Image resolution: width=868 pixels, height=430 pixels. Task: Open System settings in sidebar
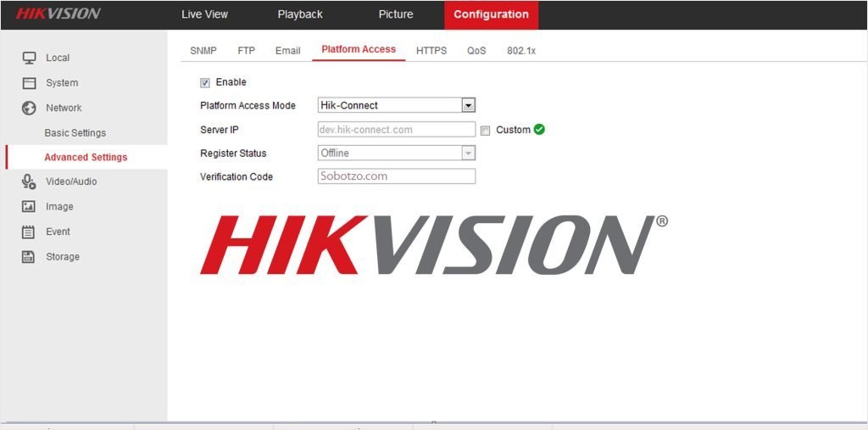(x=62, y=83)
